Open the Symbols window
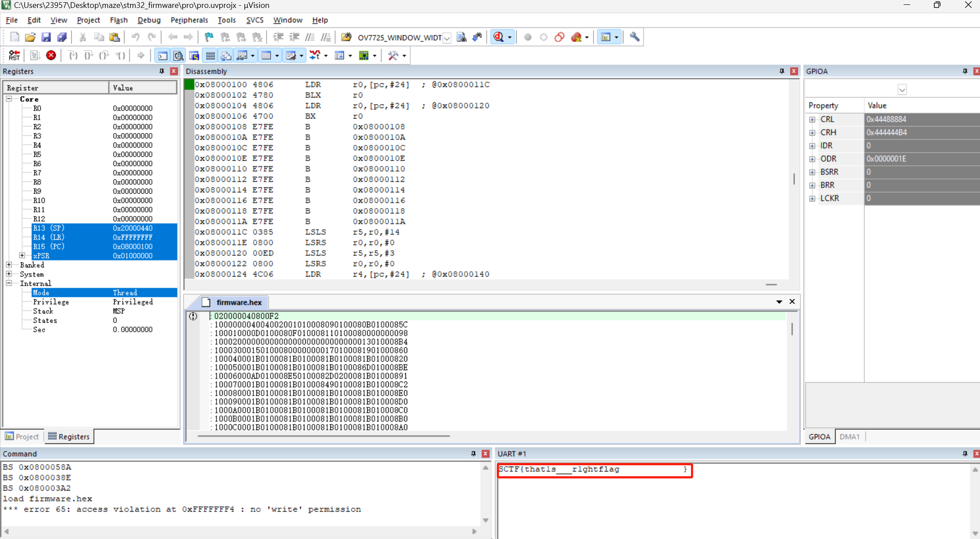The width and height of the screenshot is (980, 539). (x=194, y=56)
